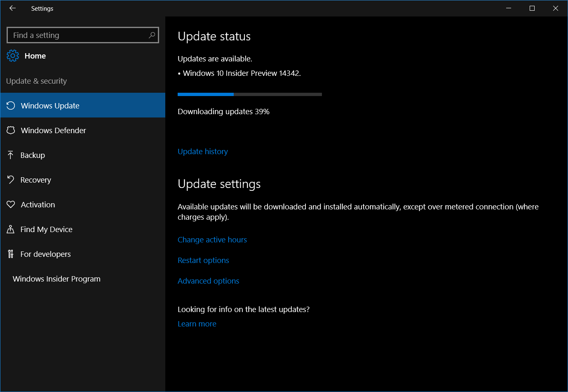Click the Windows Defender shield icon

pos(11,130)
